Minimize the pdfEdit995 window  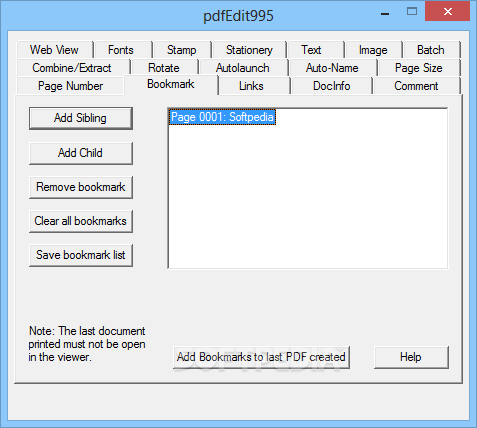385,13
